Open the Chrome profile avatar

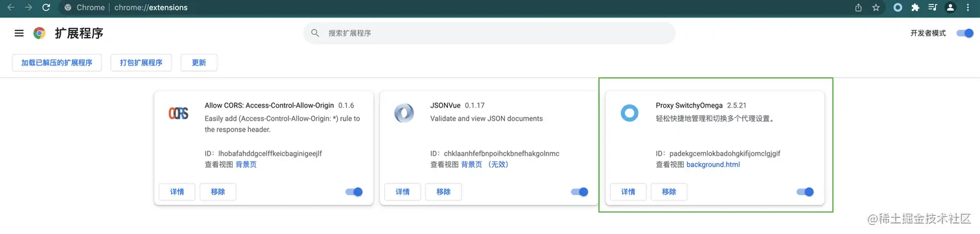click(x=950, y=8)
